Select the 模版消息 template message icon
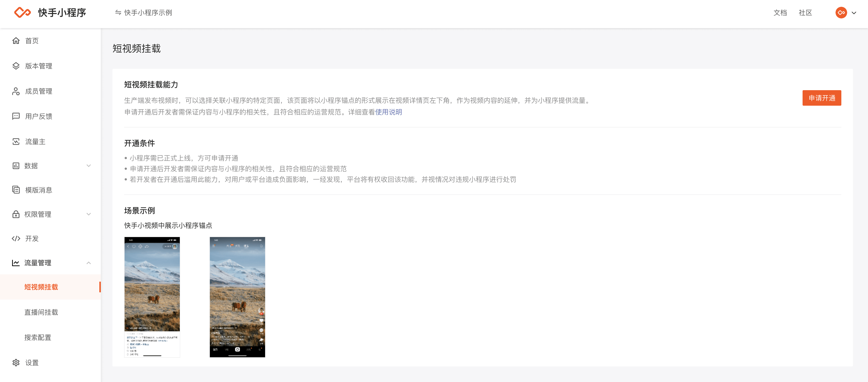Viewport: 868px width, 382px height. 16,190
